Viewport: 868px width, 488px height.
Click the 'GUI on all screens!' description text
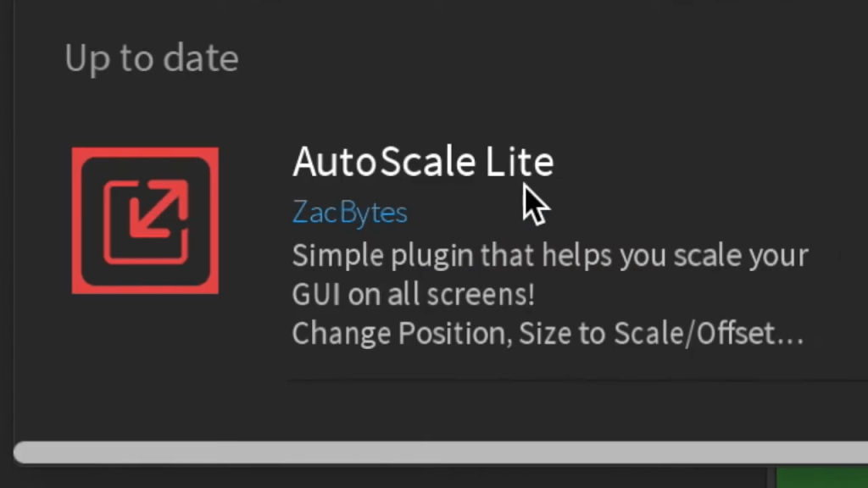(x=414, y=294)
